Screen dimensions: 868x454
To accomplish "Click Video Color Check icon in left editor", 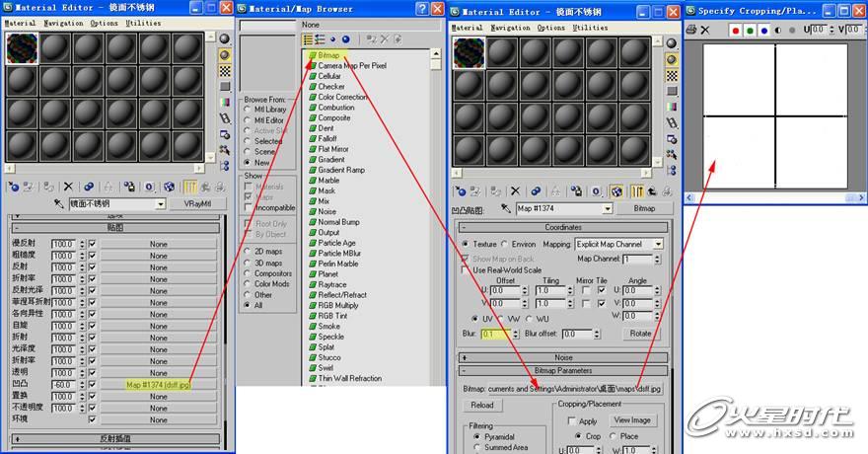I will [224, 103].
